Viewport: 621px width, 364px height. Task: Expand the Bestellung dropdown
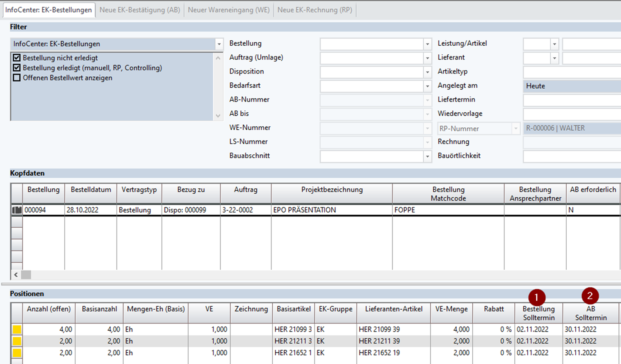[x=427, y=44]
